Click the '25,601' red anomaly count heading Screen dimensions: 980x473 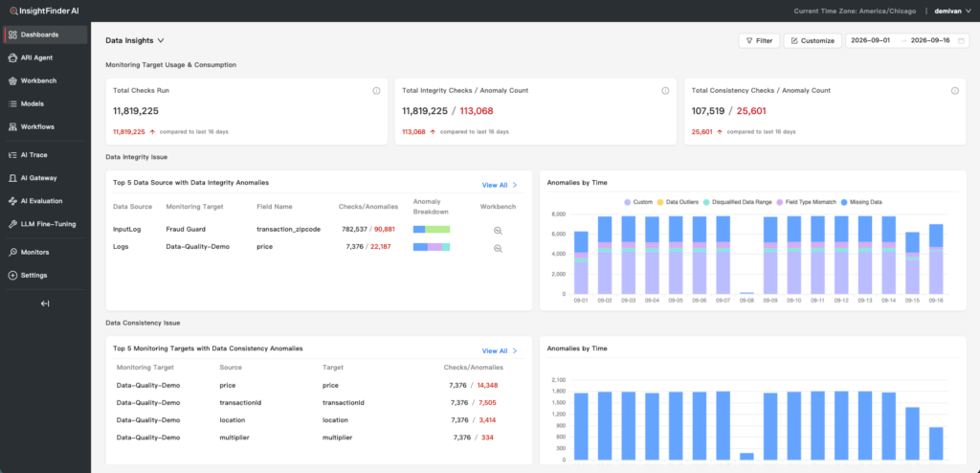(751, 111)
